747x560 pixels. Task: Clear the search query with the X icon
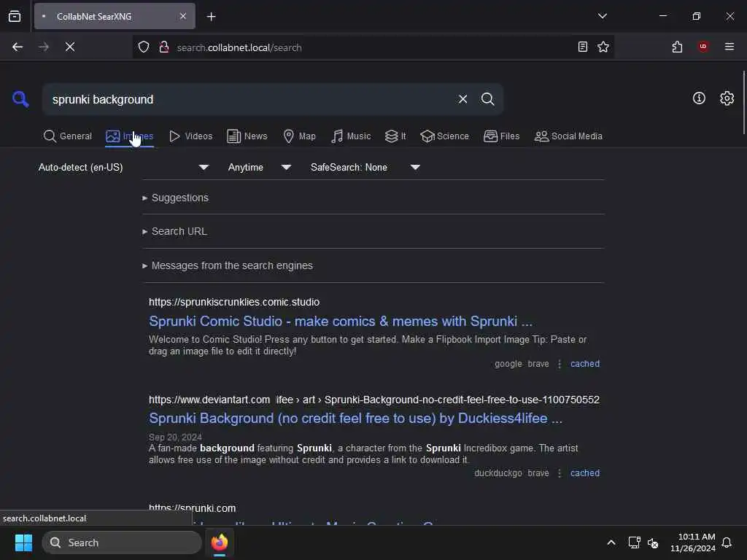pyautogui.click(x=462, y=99)
